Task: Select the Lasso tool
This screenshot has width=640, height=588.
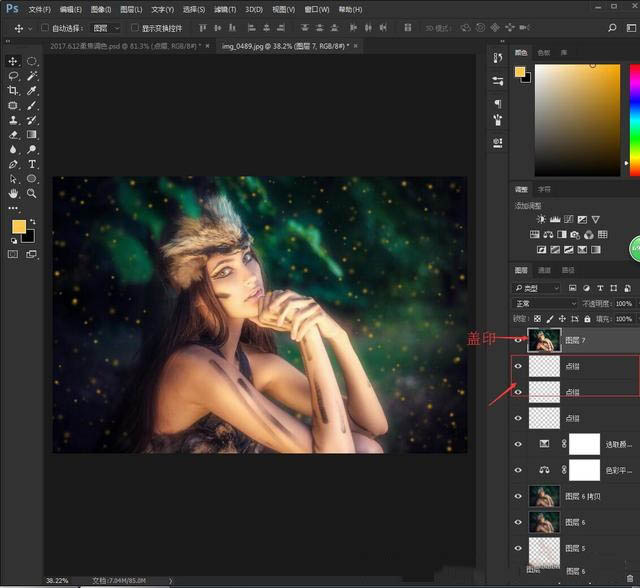Action: (13, 76)
